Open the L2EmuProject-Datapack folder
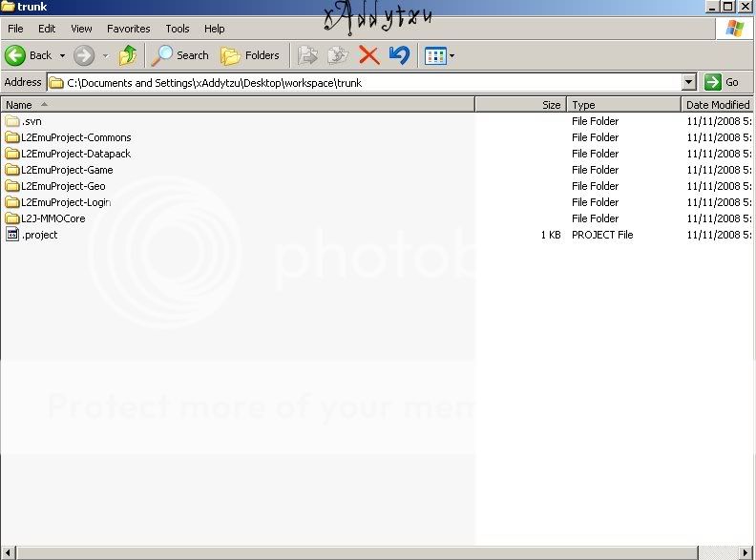This screenshot has width=756, height=560. pyautogui.click(x=75, y=154)
